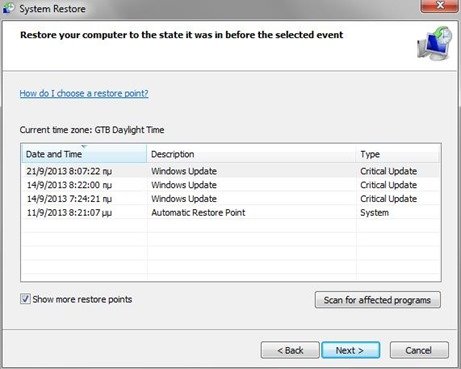Sort by Type column header
Image resolution: width=461 pixels, height=369 pixels.
pyautogui.click(x=398, y=154)
